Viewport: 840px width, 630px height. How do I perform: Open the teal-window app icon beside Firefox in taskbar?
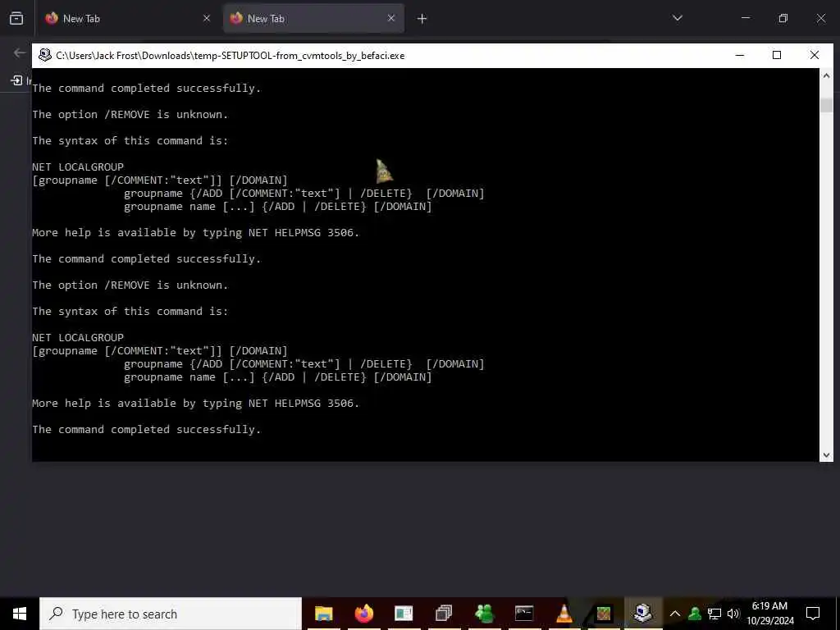pyautogui.click(x=404, y=614)
